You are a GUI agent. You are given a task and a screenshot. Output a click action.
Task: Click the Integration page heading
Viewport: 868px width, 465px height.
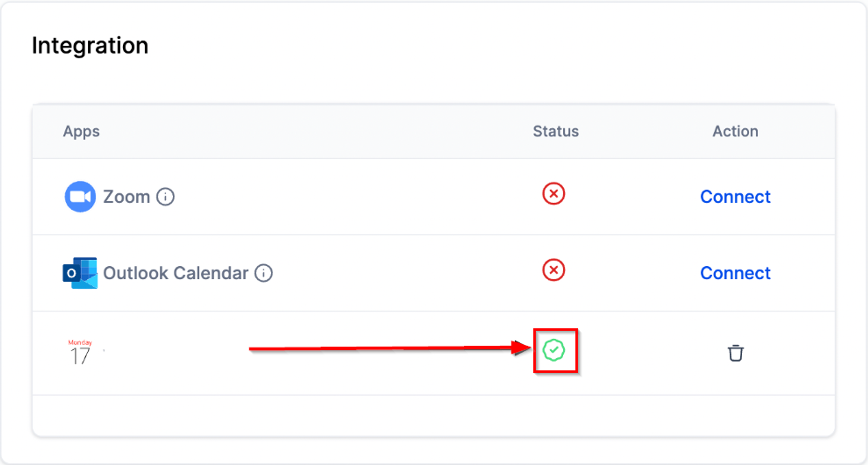point(90,45)
